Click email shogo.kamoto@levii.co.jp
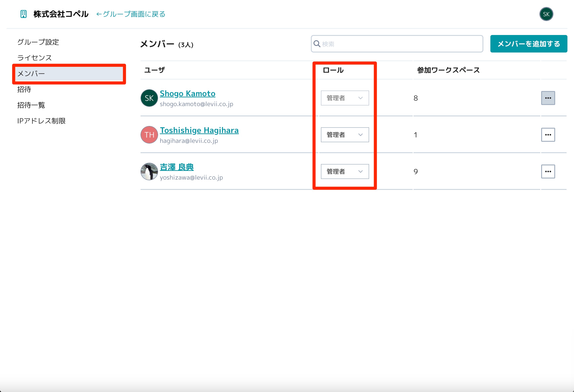 coord(196,104)
